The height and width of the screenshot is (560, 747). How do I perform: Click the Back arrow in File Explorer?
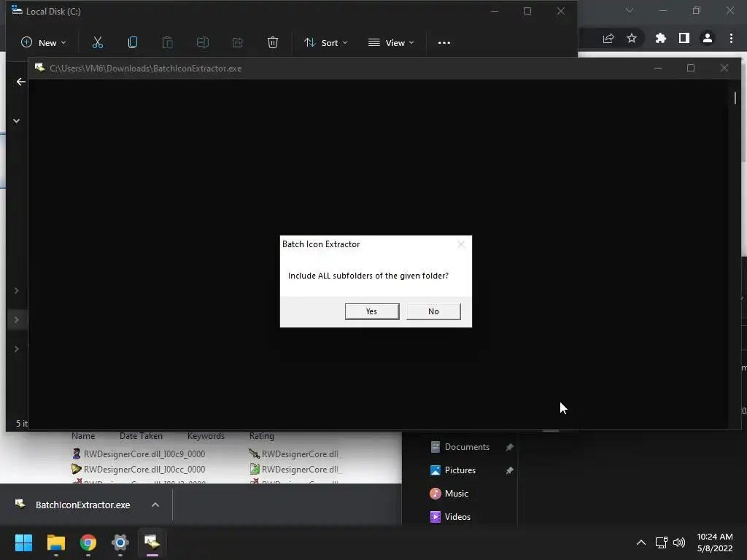click(x=20, y=82)
